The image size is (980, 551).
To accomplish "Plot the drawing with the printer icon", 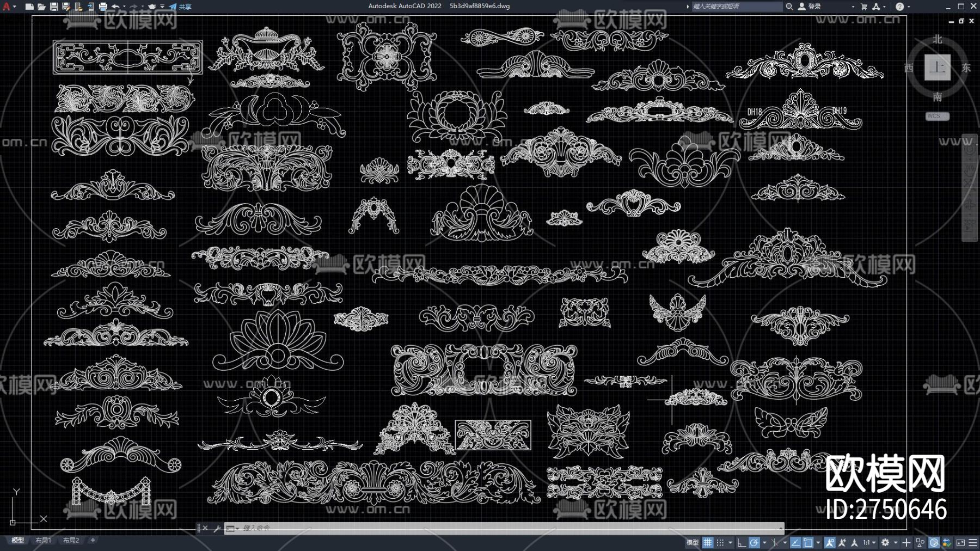I will point(103,7).
